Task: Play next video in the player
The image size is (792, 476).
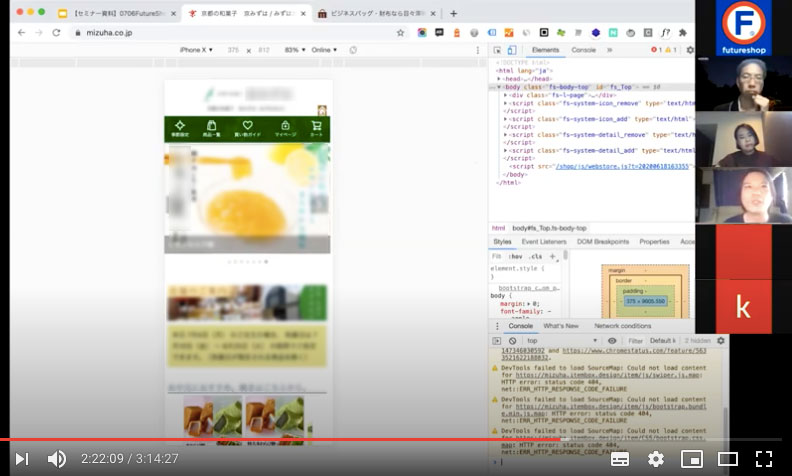Action: point(22,459)
